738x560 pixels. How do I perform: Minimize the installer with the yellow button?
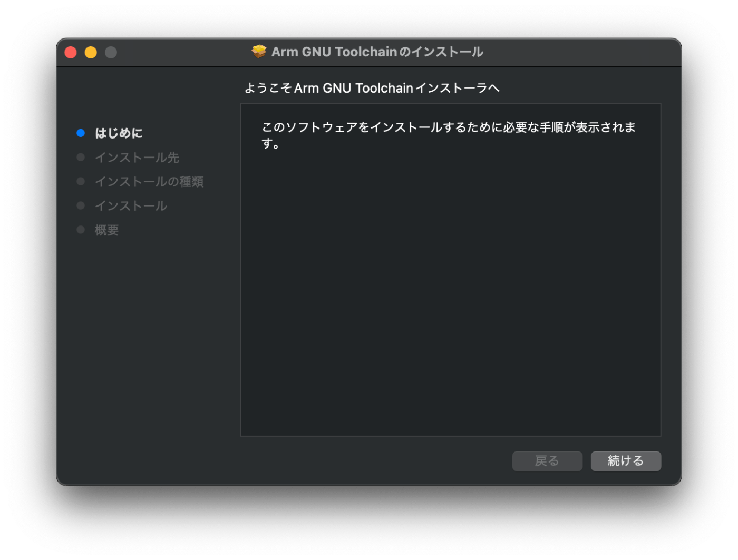click(x=91, y=52)
